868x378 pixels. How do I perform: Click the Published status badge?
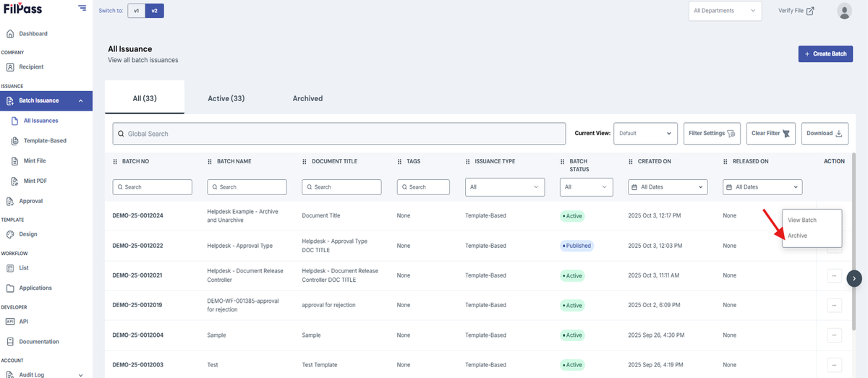click(x=576, y=246)
